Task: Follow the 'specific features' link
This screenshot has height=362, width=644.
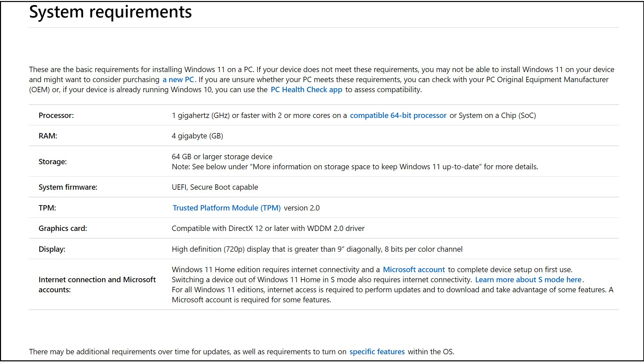Action: point(377,352)
